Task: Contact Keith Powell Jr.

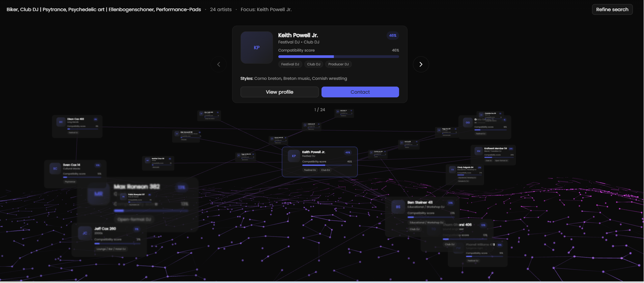Action: [x=360, y=92]
